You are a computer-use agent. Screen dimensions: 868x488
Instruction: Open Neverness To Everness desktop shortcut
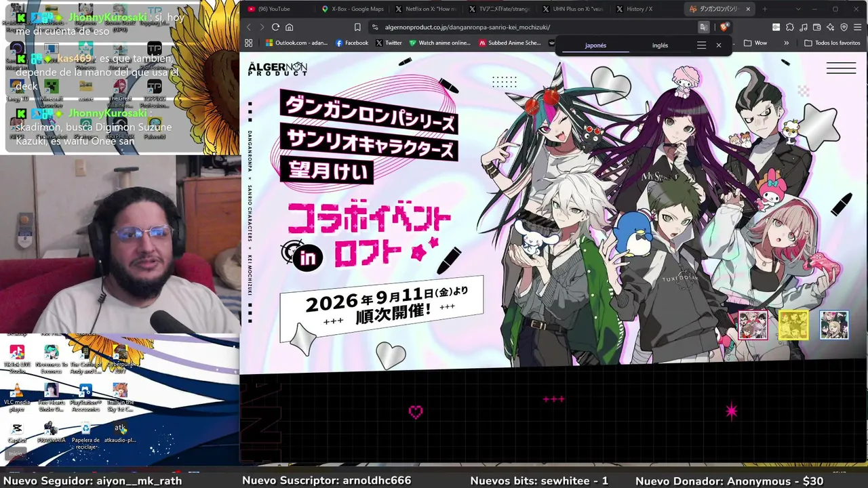click(x=51, y=360)
